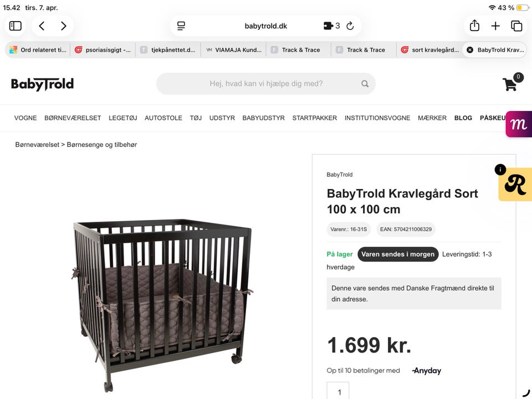Open the Safari sidebar panel
The height and width of the screenshot is (399, 532).
coord(16,26)
